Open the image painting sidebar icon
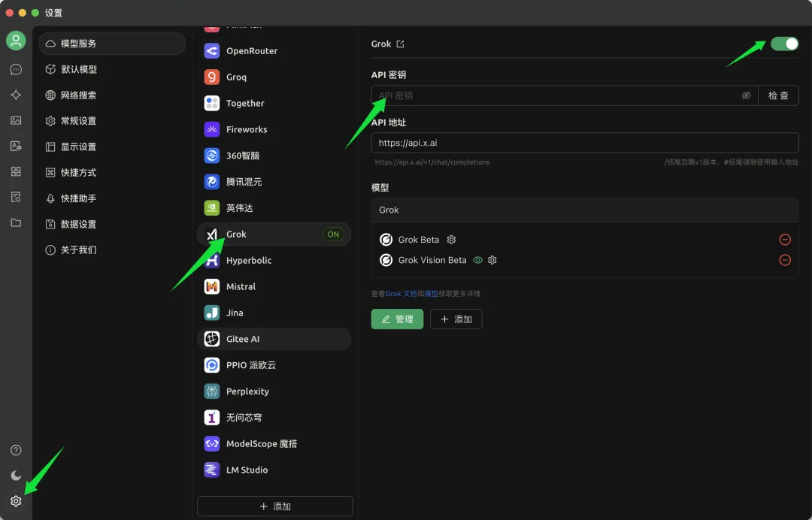The height and width of the screenshot is (520, 812). pyautogui.click(x=16, y=120)
